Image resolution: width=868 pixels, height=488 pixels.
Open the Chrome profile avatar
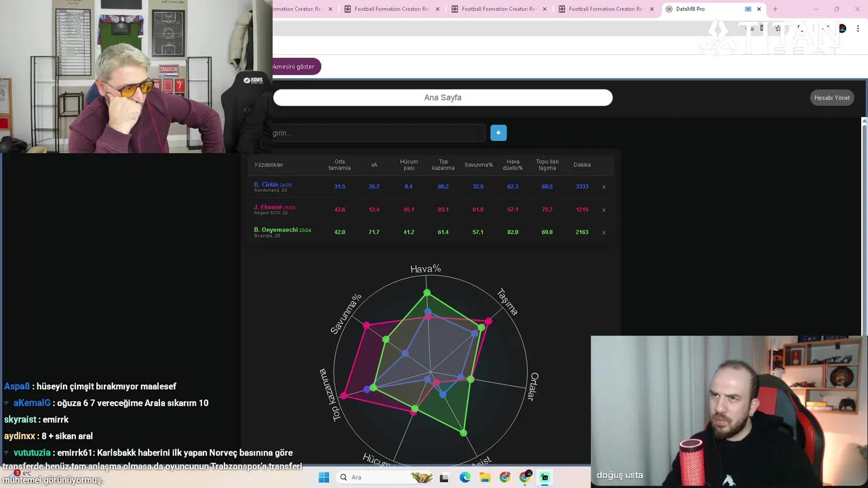tap(842, 28)
